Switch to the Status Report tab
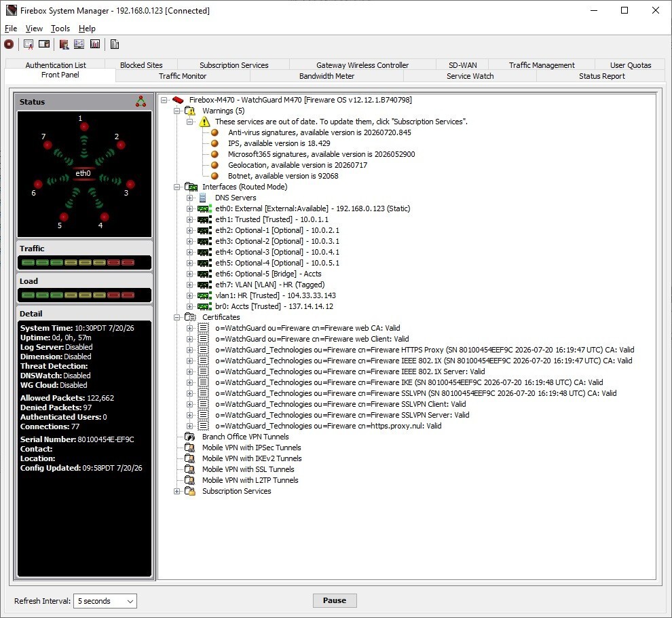672x618 pixels. pos(601,76)
